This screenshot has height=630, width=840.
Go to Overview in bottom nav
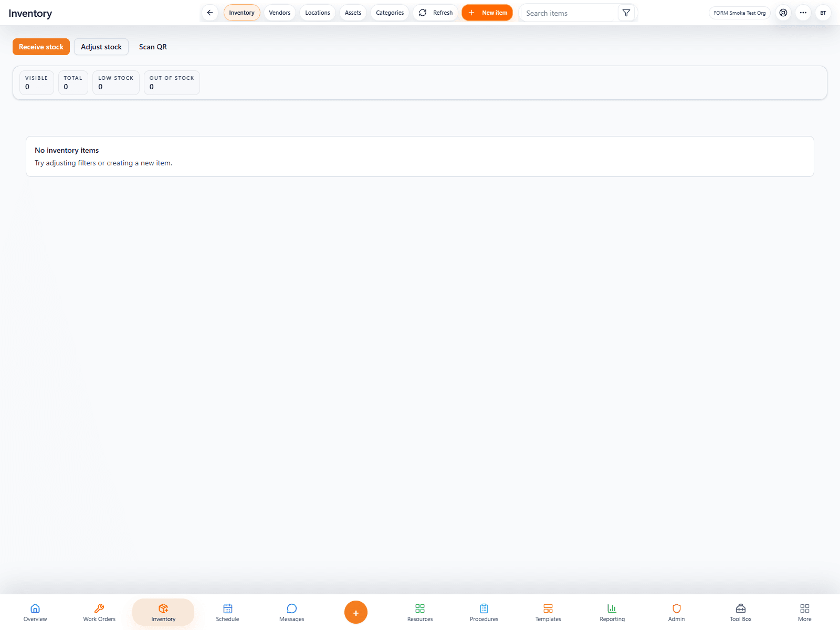[35, 612]
